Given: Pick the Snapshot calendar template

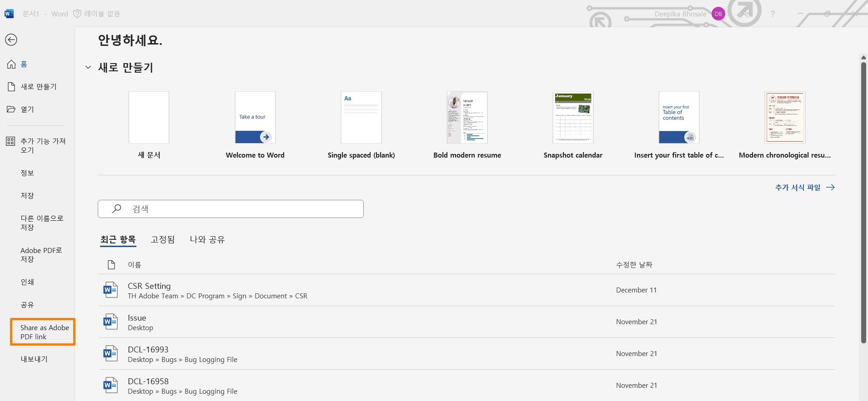Looking at the screenshot, I should (573, 125).
